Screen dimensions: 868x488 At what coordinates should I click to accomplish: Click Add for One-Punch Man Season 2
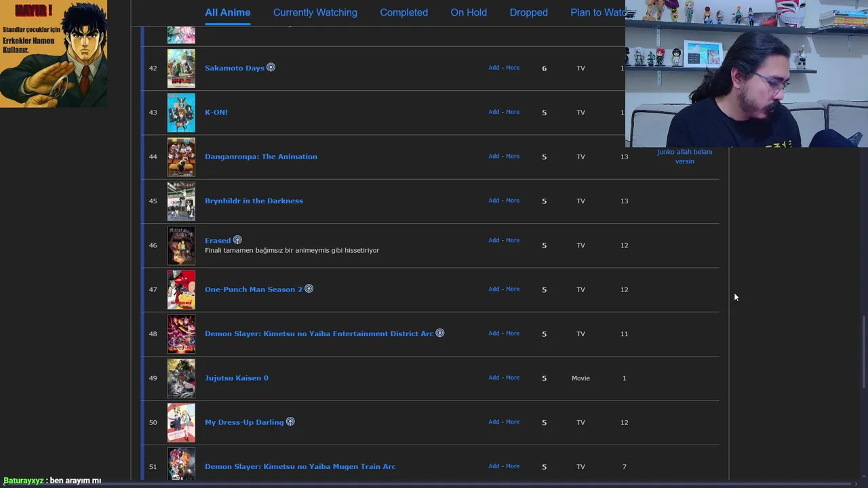click(494, 289)
